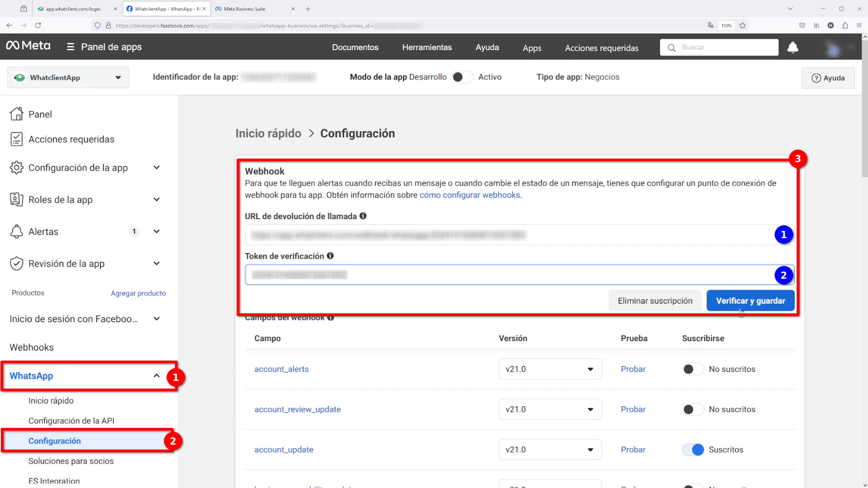Click the Meta logo

28,46
